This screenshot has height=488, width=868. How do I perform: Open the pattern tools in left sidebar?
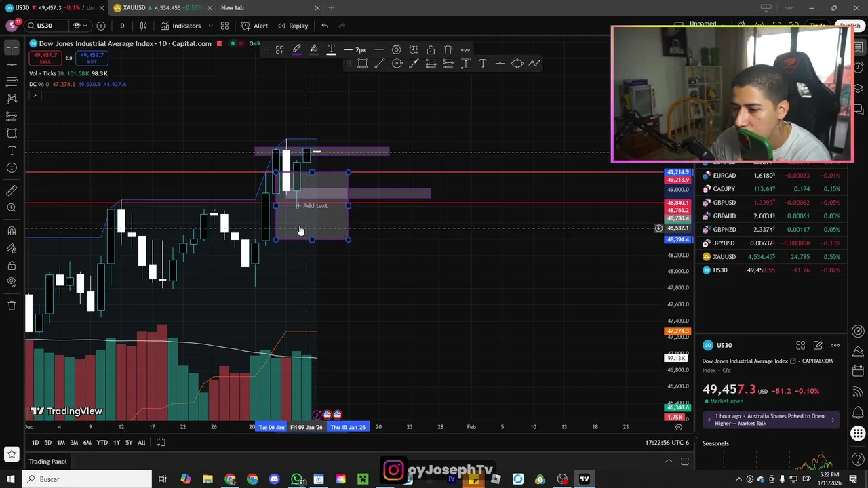[12, 99]
